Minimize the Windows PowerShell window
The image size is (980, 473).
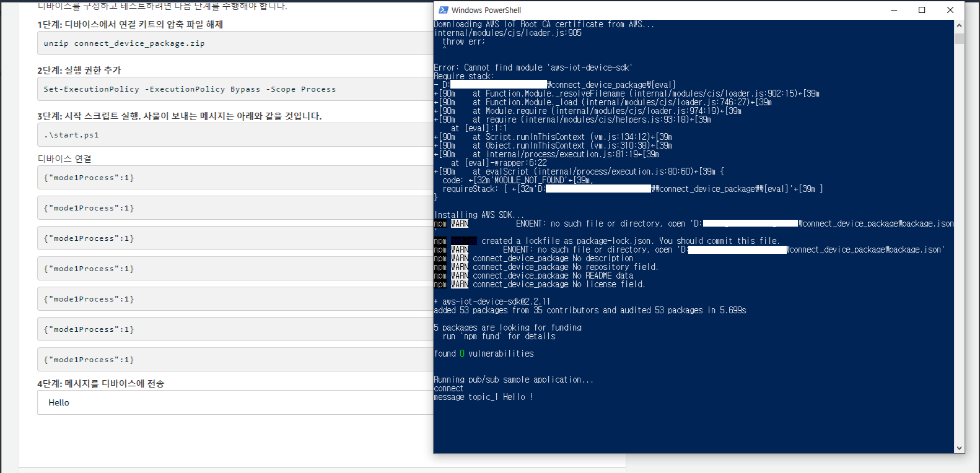click(894, 10)
